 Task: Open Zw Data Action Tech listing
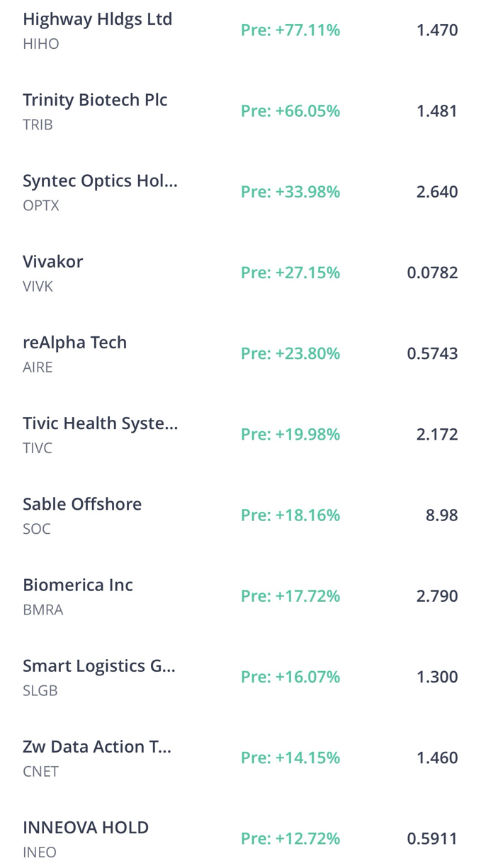[240, 757]
